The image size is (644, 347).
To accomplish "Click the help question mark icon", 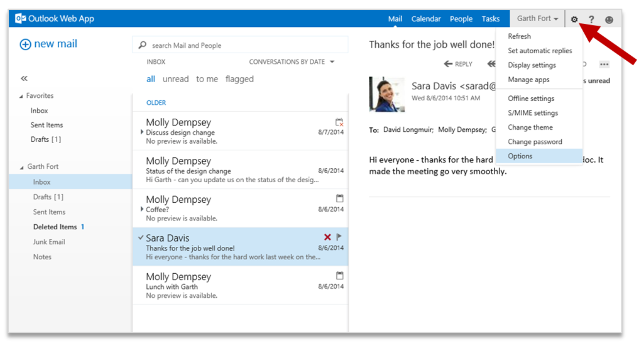I will (591, 19).
